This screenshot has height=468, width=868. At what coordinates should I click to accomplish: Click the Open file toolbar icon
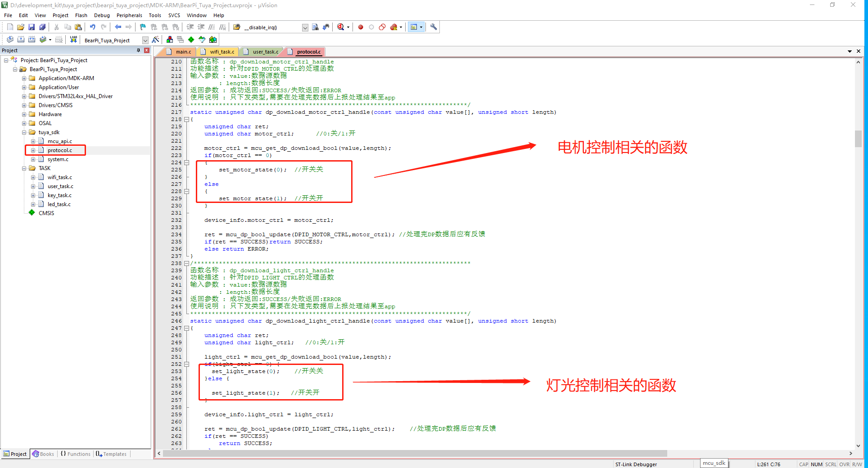(x=21, y=27)
